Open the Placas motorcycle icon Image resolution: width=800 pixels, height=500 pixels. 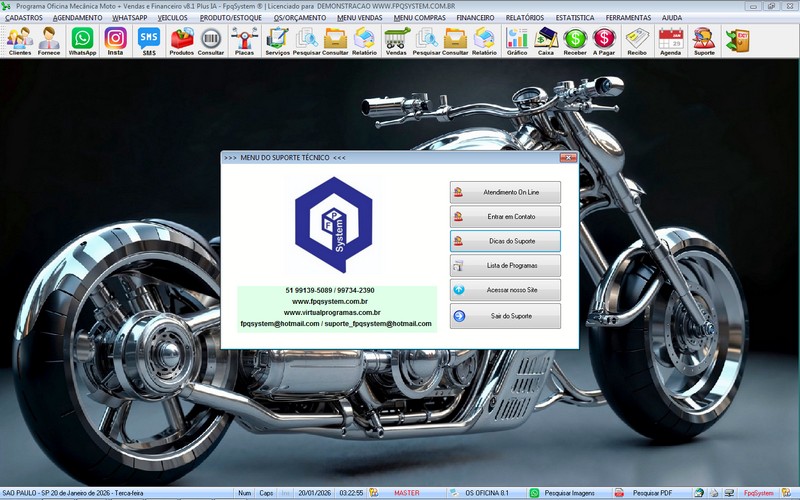click(244, 41)
